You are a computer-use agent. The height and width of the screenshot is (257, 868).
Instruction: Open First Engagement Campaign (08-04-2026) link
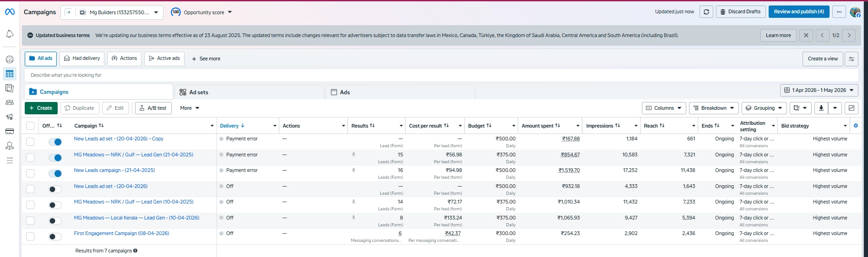click(121, 233)
